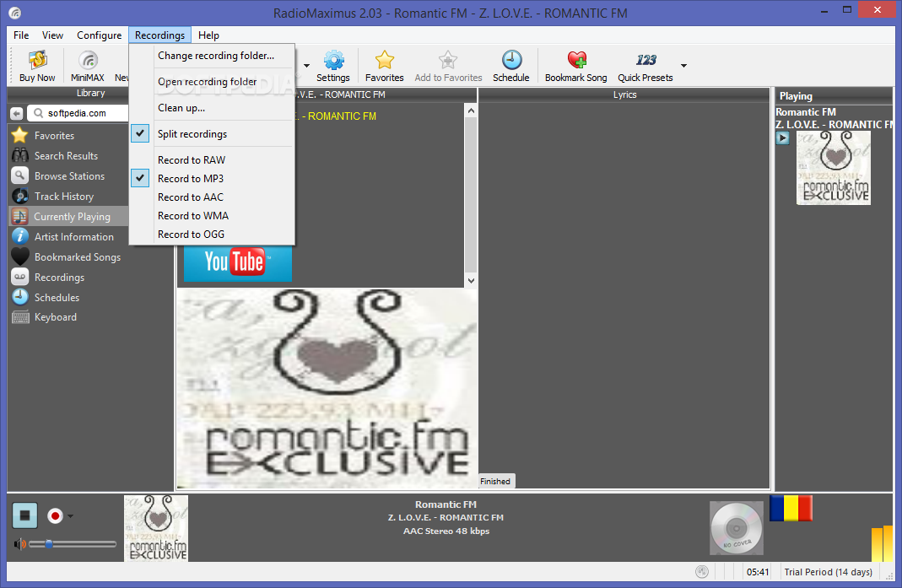902x588 pixels.
Task: Click the Library panel header
Action: [91, 93]
